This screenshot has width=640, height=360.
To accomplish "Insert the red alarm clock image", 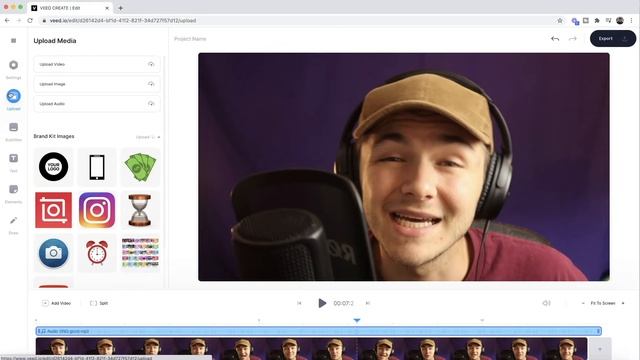I will 97,253.
